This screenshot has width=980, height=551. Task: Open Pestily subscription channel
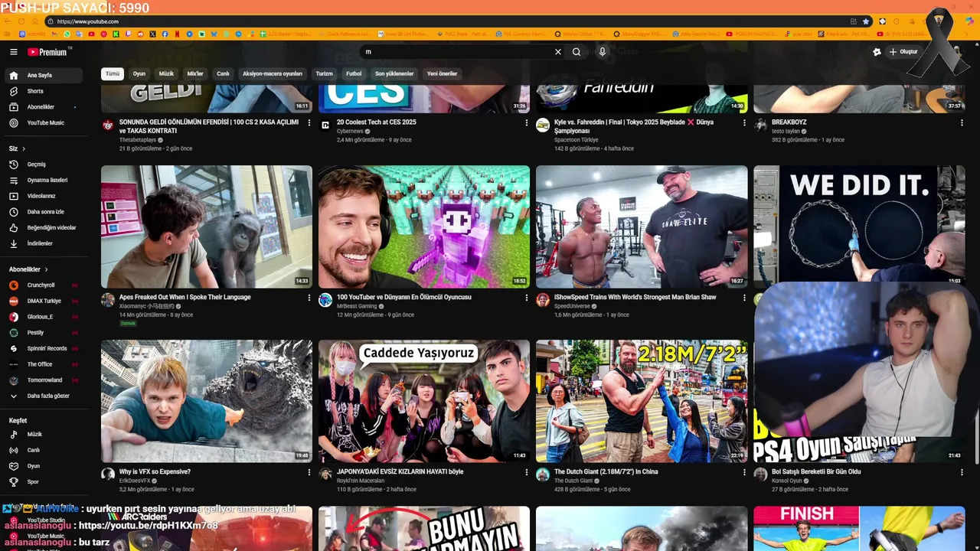[x=45, y=333]
